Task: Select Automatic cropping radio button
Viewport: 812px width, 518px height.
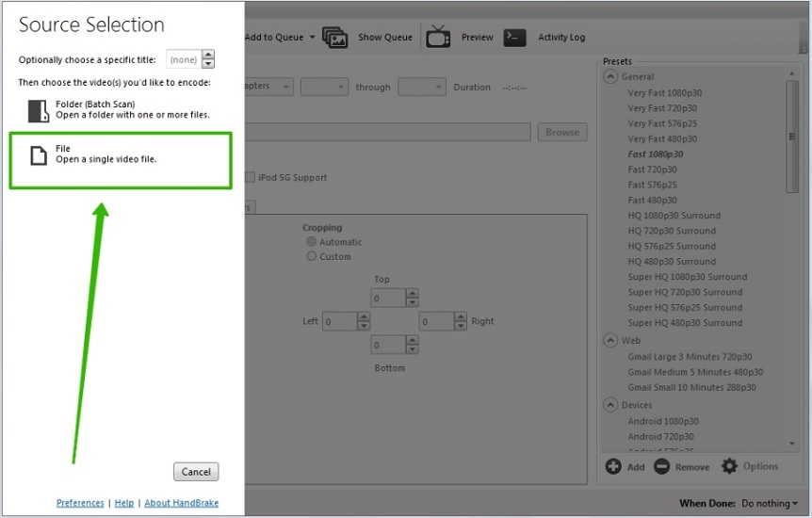Action: 312,242
